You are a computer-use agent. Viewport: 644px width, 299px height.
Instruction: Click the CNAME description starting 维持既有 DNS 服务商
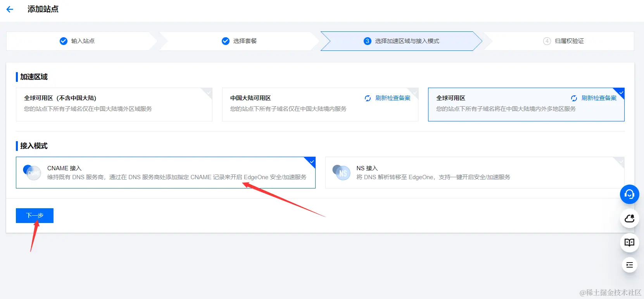[x=177, y=177]
